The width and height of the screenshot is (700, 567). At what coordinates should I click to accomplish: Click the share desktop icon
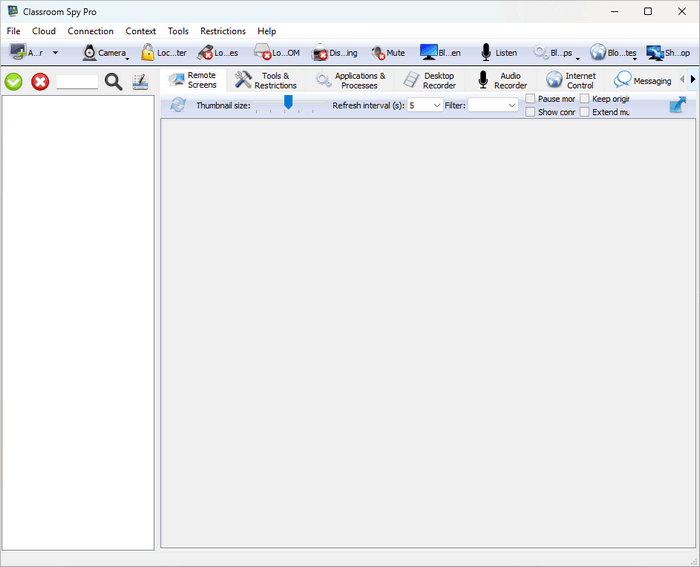pos(655,53)
